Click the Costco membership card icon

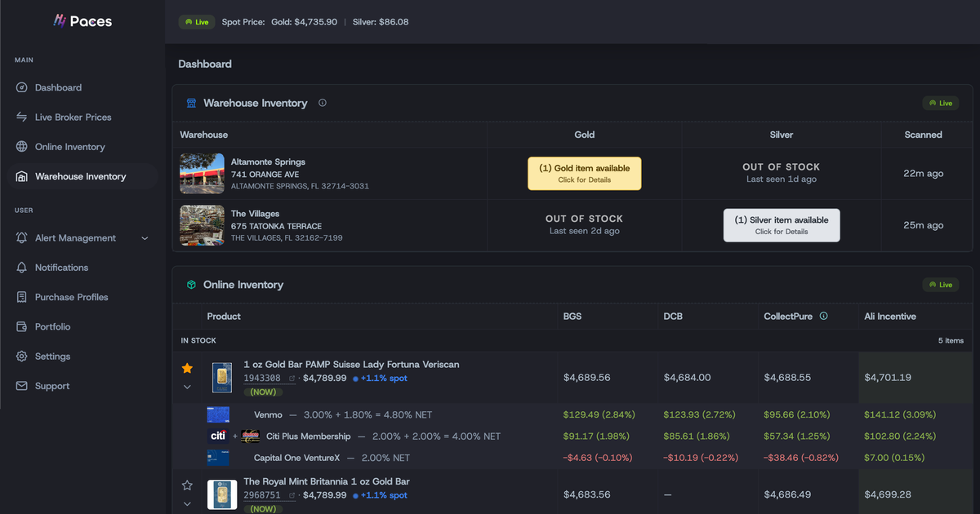pos(251,436)
